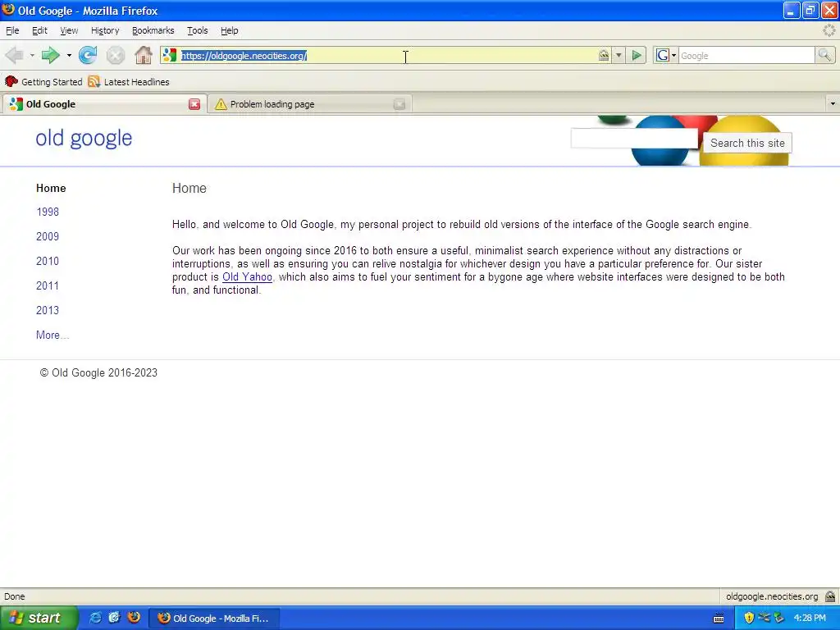Image resolution: width=840 pixels, height=630 pixels.
Task: Click the Home sidebar item
Action: 51,188
